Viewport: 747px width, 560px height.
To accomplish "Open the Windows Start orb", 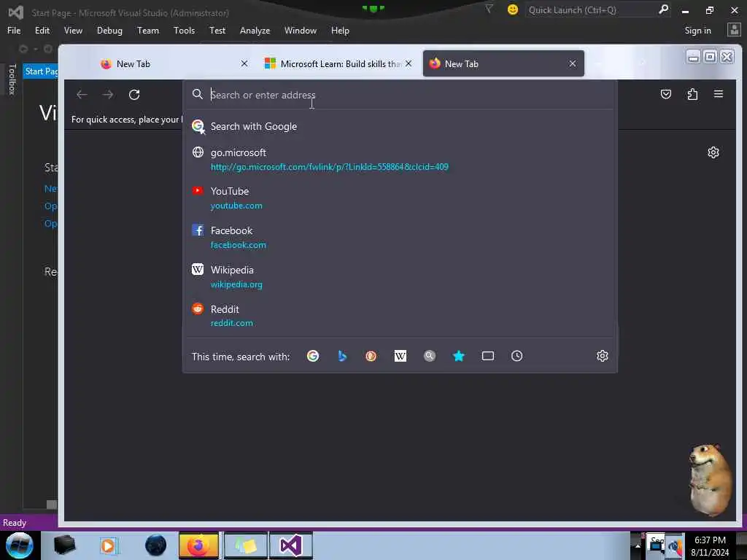I will [20, 545].
